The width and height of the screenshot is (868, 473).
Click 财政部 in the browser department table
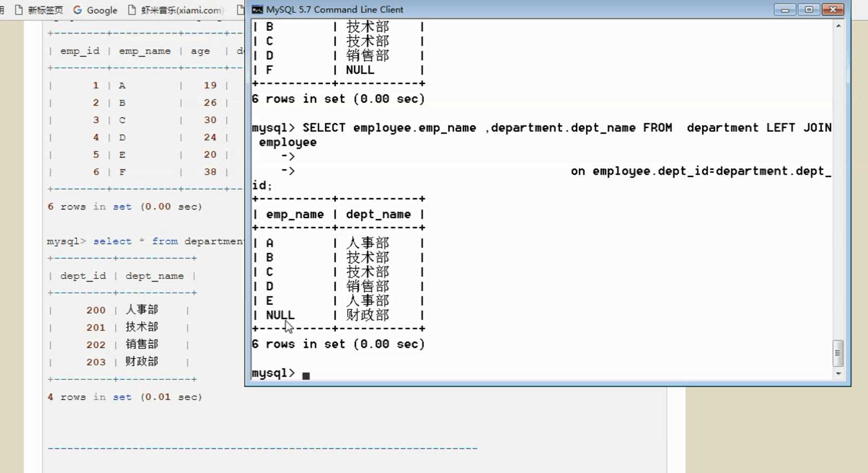[x=142, y=361]
